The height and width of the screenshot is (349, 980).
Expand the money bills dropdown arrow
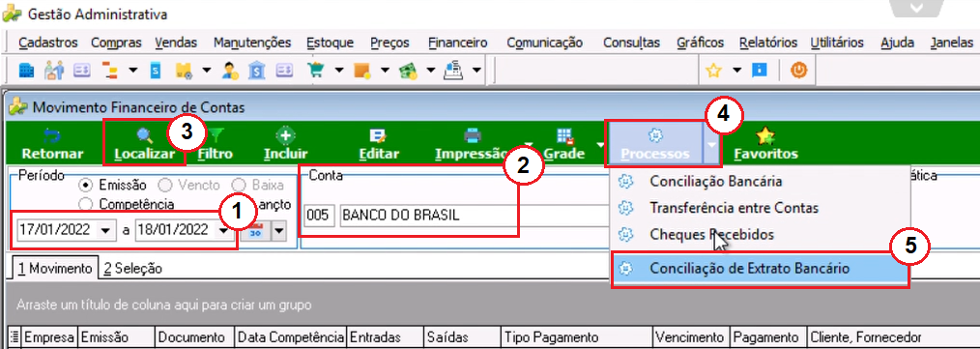431,70
